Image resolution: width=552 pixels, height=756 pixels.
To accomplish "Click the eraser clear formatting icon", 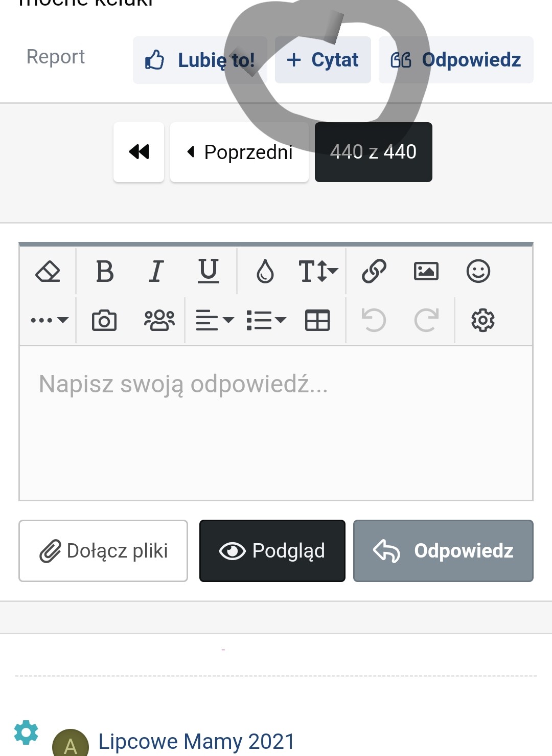I will (48, 271).
